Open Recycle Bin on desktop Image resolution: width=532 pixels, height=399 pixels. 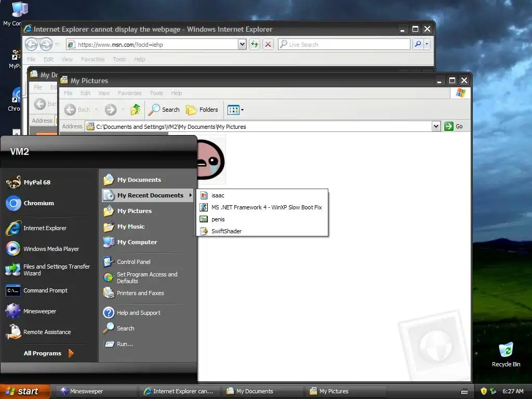coord(506,354)
